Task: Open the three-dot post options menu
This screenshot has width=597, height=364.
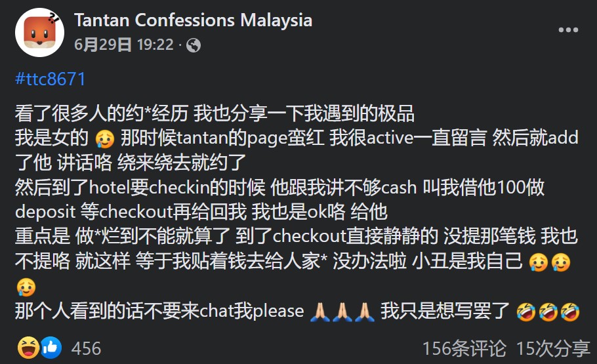Action: coord(568,30)
